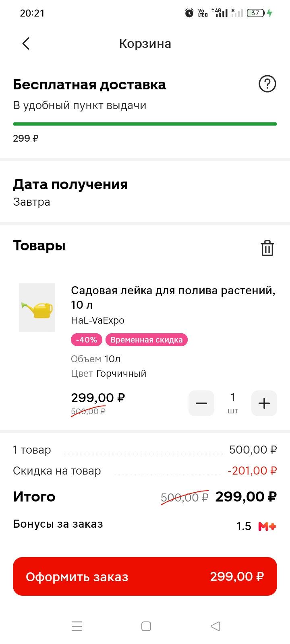Open the Садовая лейка product title
Image resolution: width=290 pixels, height=644 pixels.
pos(173,297)
